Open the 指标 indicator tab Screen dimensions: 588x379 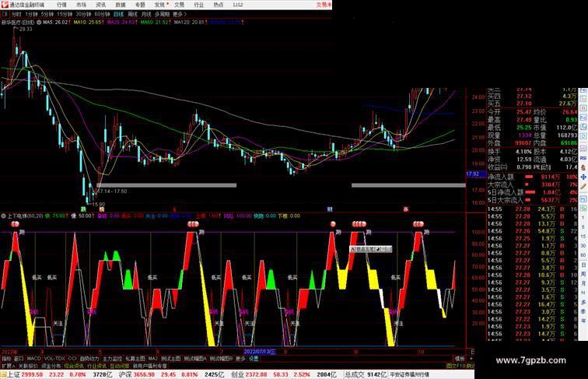(x=6, y=359)
